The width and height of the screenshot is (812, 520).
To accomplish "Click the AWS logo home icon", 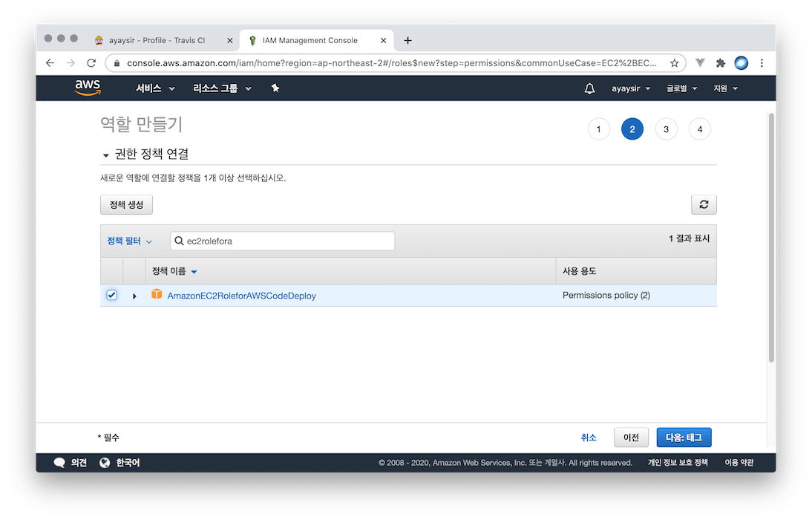I will coord(88,88).
